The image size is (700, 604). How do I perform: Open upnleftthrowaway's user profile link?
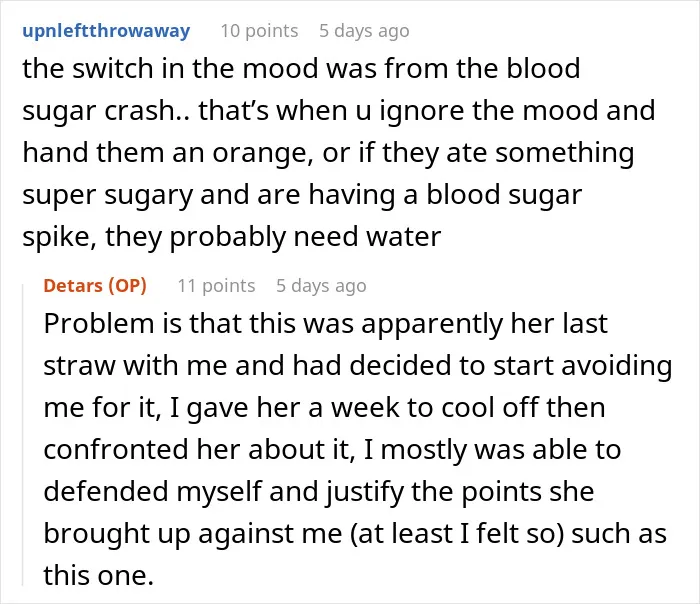coord(106,31)
